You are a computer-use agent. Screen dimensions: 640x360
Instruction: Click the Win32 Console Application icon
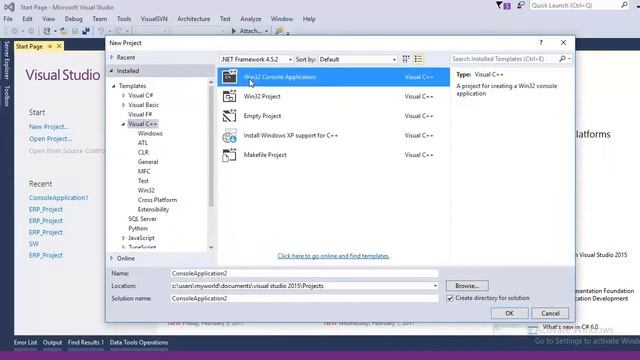click(x=229, y=77)
